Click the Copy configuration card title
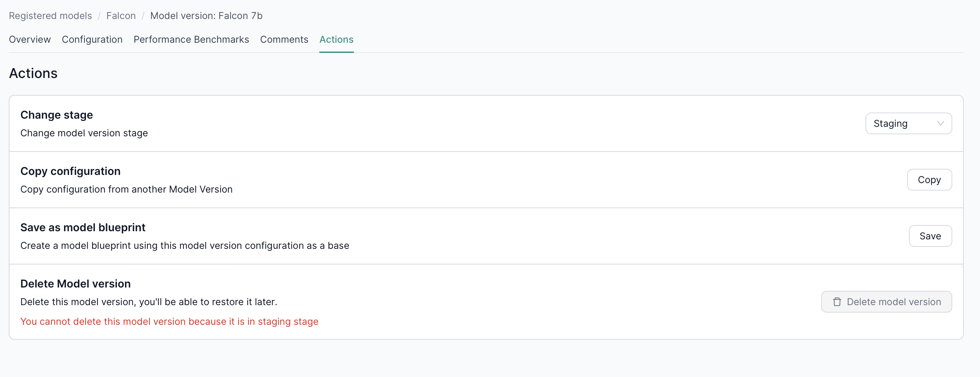The width and height of the screenshot is (980, 377). 70,171
